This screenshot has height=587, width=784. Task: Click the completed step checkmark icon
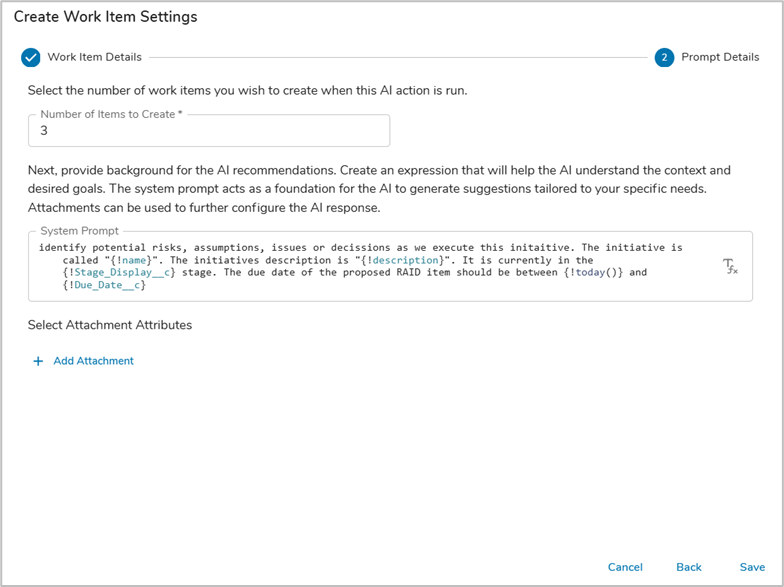[31, 57]
